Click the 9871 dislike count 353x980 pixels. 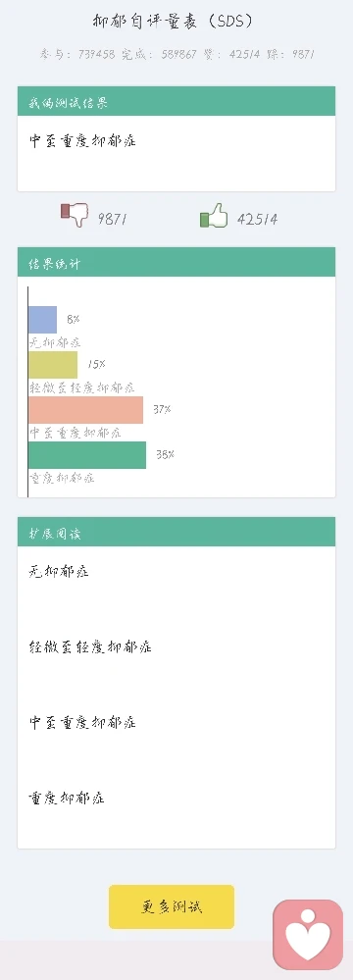pos(112,219)
